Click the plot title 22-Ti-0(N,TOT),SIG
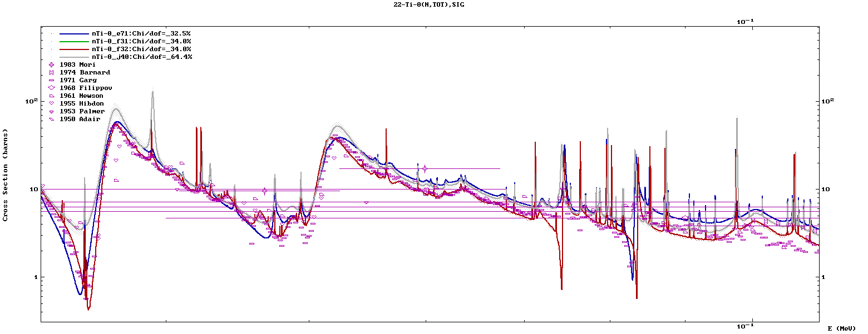Screen dimensions: 868x334 click(428, 4)
